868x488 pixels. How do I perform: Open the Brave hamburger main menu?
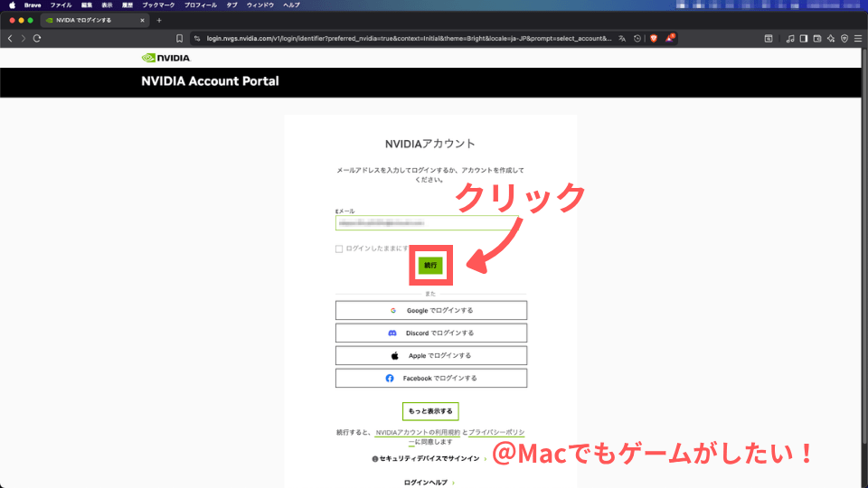pyautogui.click(x=857, y=39)
